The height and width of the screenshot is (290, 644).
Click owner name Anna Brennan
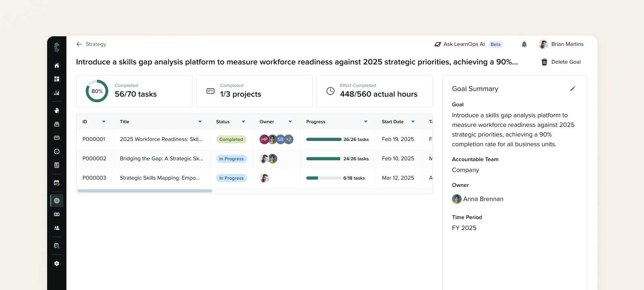click(483, 199)
